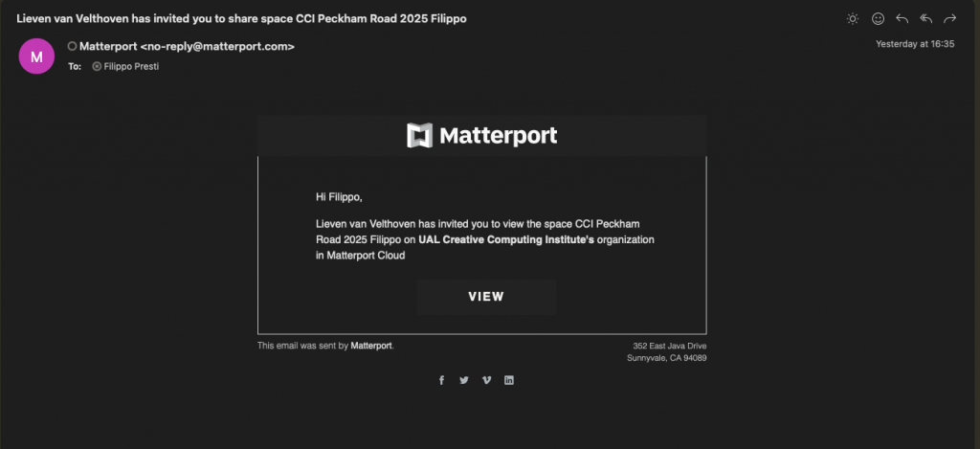Click the contact indicator beside Filippo Presti
This screenshot has width=980, height=449.
pyautogui.click(x=97, y=66)
